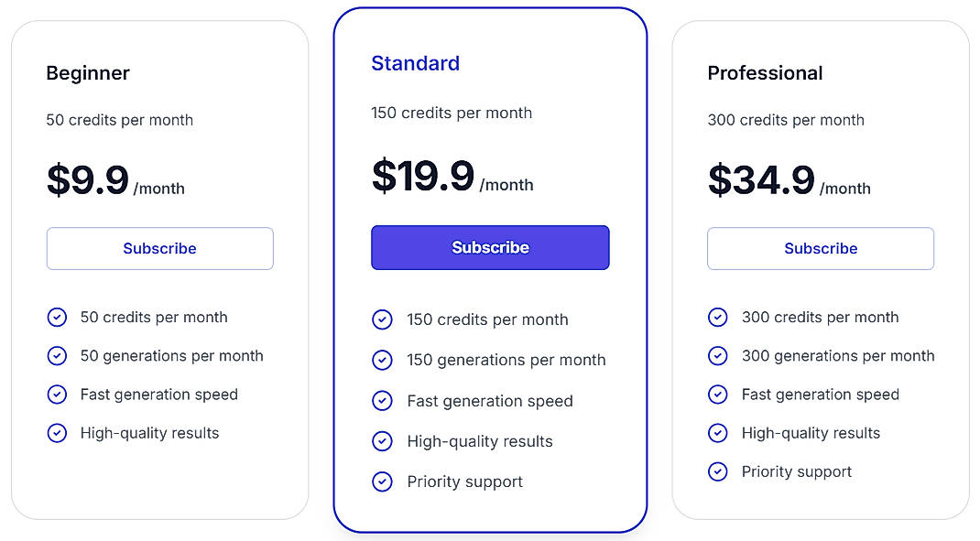Click the checkmark beside Beginner's fast generation speed
980x541 pixels.
point(57,395)
